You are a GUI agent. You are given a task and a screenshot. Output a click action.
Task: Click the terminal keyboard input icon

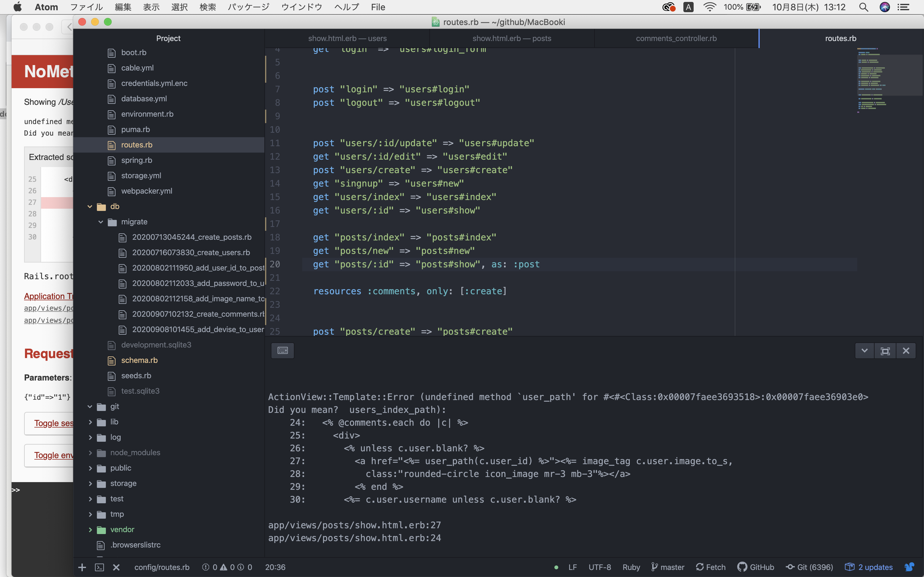coord(283,350)
